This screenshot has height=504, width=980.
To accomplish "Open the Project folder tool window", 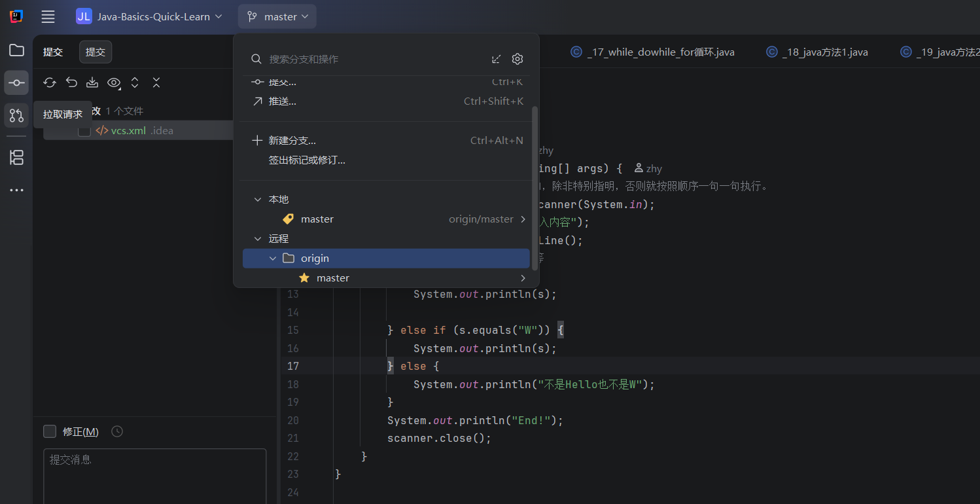I will click(x=16, y=50).
